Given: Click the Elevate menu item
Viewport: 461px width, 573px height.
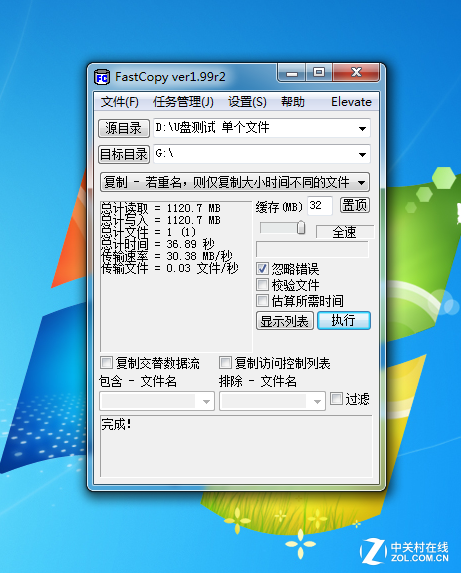Looking at the screenshot, I should pyautogui.click(x=351, y=102).
